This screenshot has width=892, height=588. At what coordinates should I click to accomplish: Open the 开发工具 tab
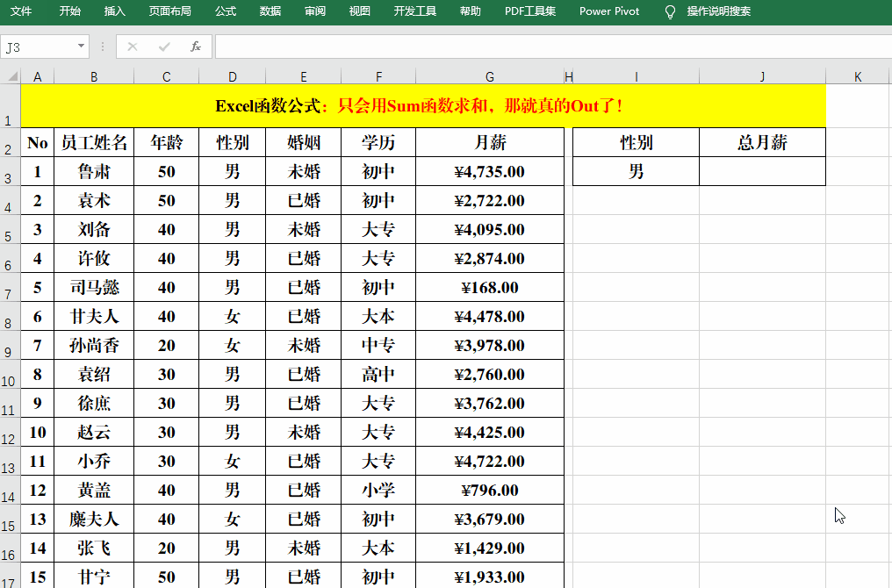click(415, 11)
